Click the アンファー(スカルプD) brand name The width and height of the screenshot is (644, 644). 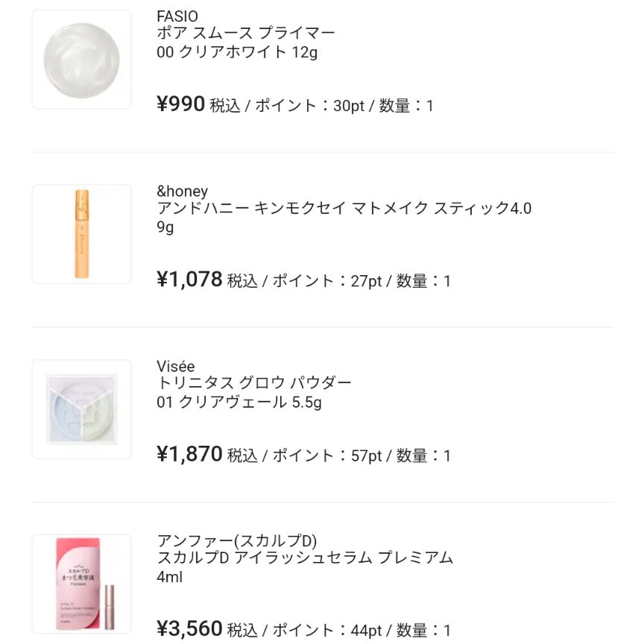[237, 540]
